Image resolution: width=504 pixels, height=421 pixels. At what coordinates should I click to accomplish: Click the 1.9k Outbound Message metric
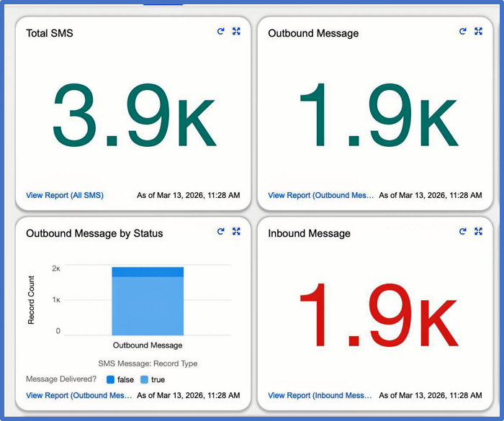pyautogui.click(x=379, y=114)
